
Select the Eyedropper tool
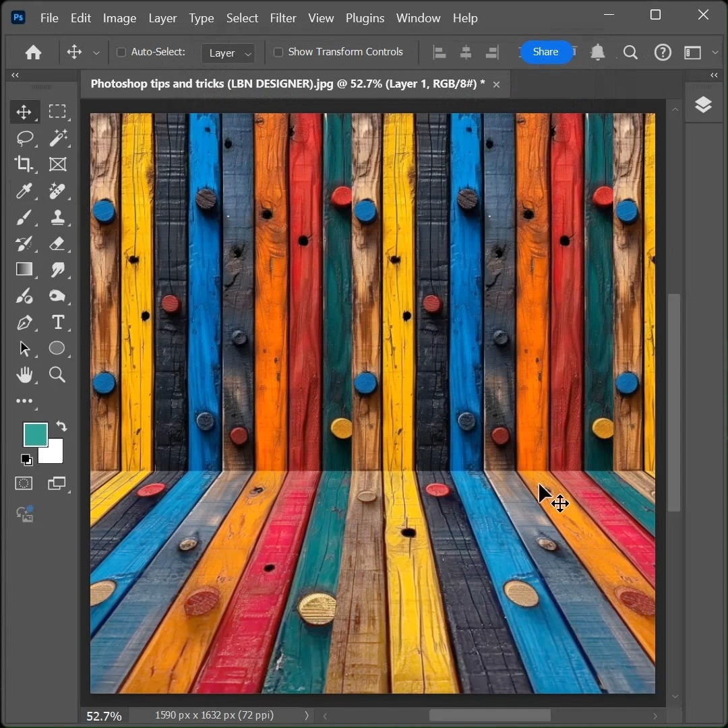pyautogui.click(x=24, y=191)
